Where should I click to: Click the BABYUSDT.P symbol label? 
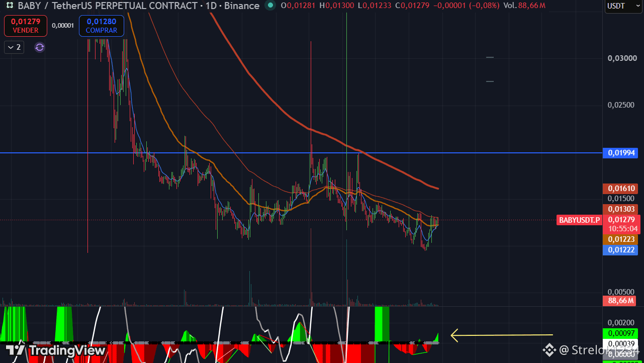580,220
